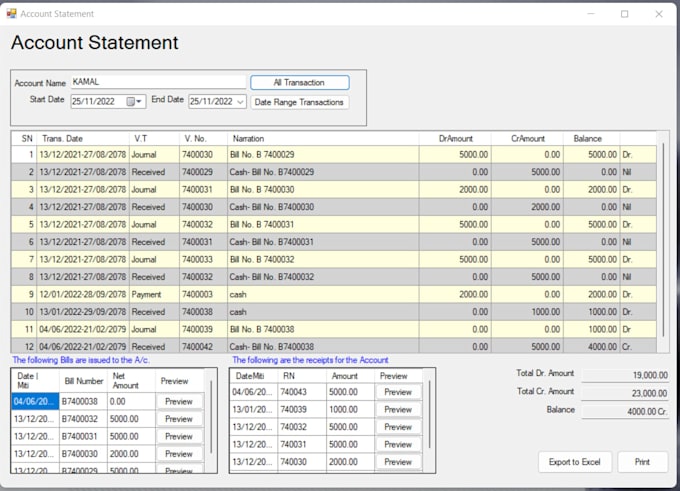Viewport: 680px width, 491px height.
Task: Select row with narration Bill No. B 7400032
Action: click(x=333, y=259)
